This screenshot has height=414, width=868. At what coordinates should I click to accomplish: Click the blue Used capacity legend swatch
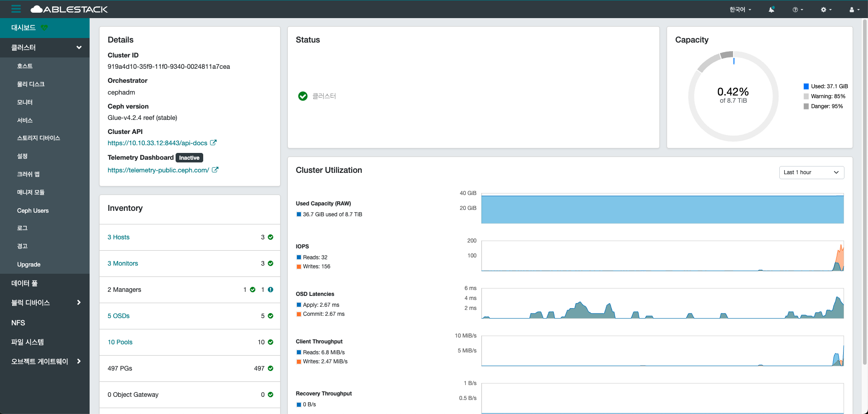pyautogui.click(x=806, y=86)
